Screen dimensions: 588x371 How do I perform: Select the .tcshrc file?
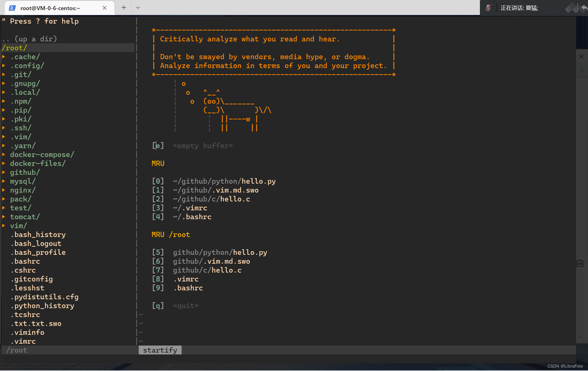(25, 315)
